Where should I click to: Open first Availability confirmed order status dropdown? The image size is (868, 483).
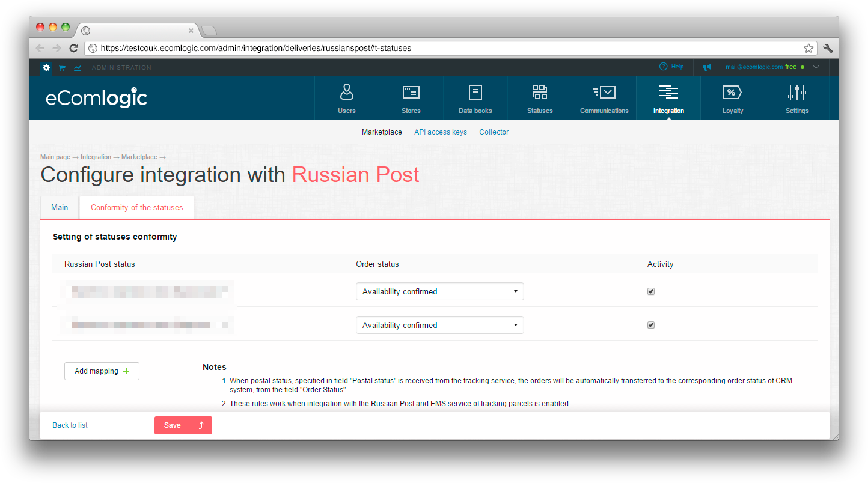[440, 291]
